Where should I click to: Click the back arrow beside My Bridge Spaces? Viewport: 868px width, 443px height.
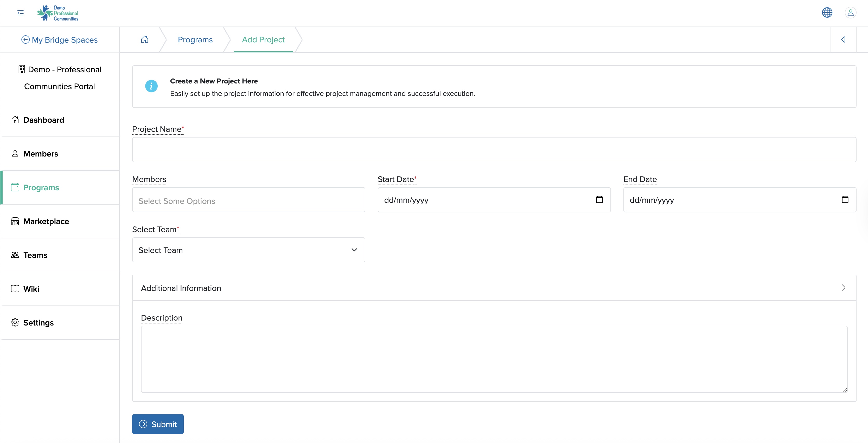point(25,40)
